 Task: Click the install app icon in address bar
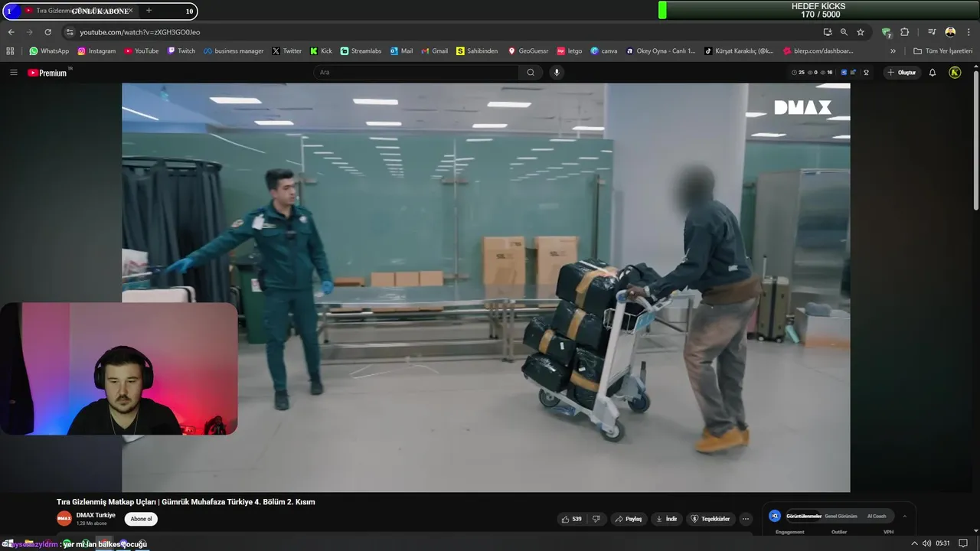pos(828,32)
